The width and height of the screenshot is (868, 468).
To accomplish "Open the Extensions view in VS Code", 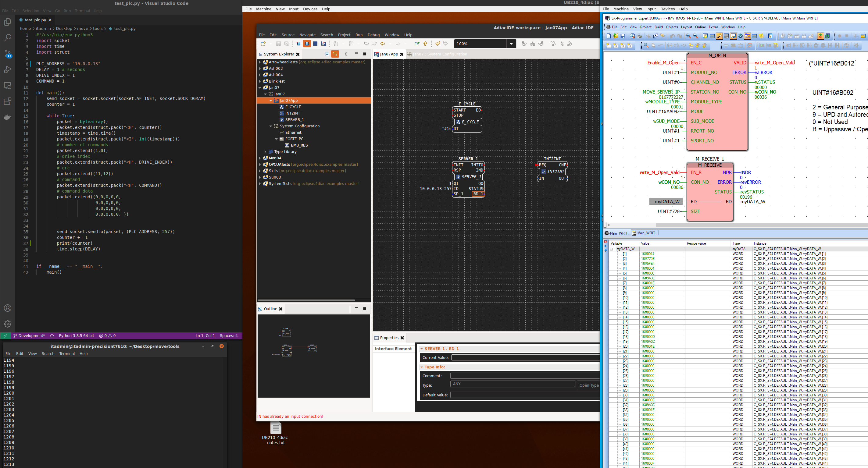I will (x=7, y=101).
